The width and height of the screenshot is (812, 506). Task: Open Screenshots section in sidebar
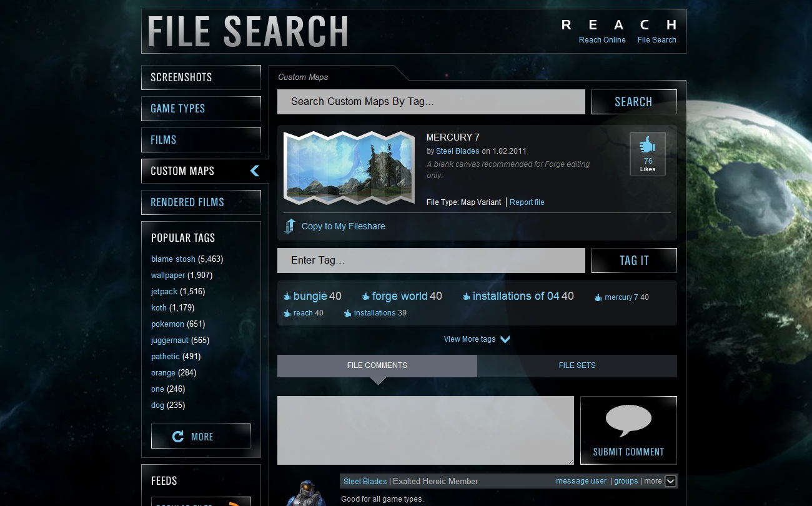pyautogui.click(x=201, y=77)
